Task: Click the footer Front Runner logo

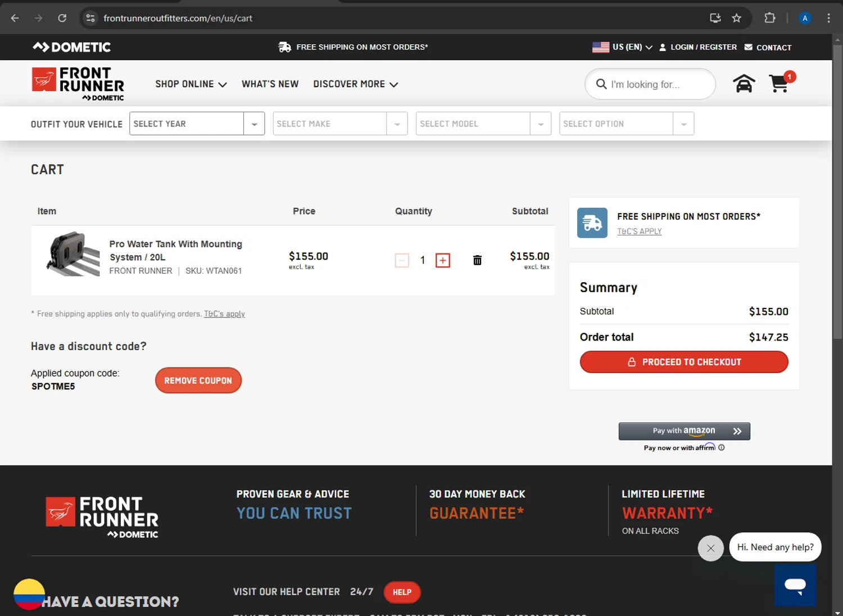Action: 102,518
